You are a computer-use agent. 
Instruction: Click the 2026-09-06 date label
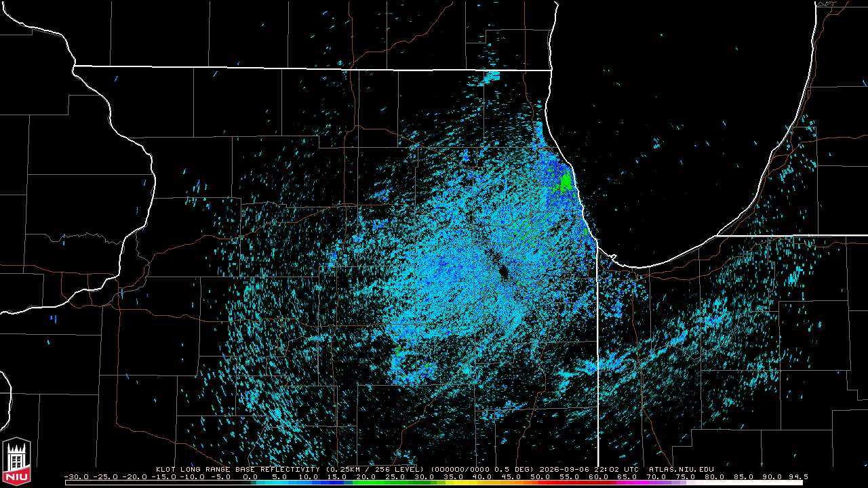pyautogui.click(x=565, y=469)
